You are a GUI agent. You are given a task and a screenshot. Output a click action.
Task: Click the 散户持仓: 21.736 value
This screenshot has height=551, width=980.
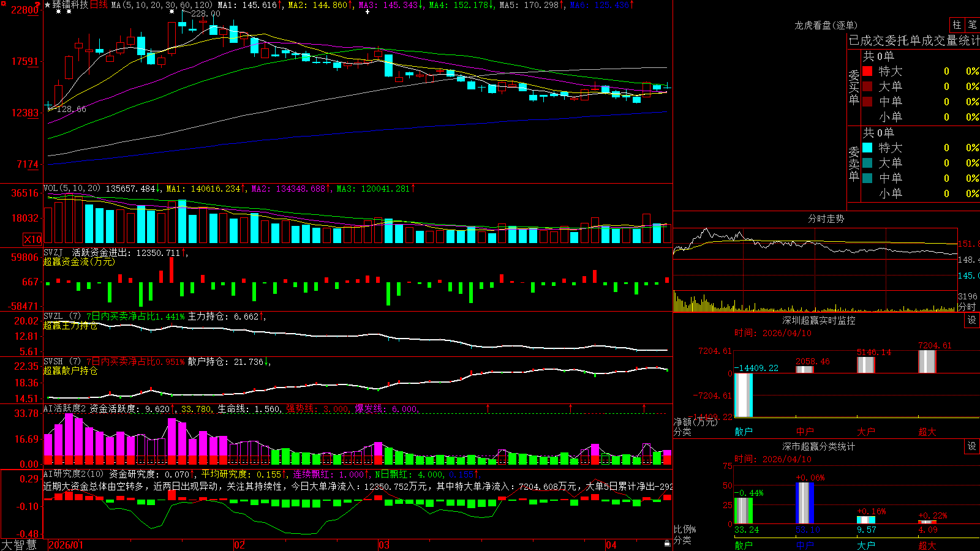click(x=225, y=362)
